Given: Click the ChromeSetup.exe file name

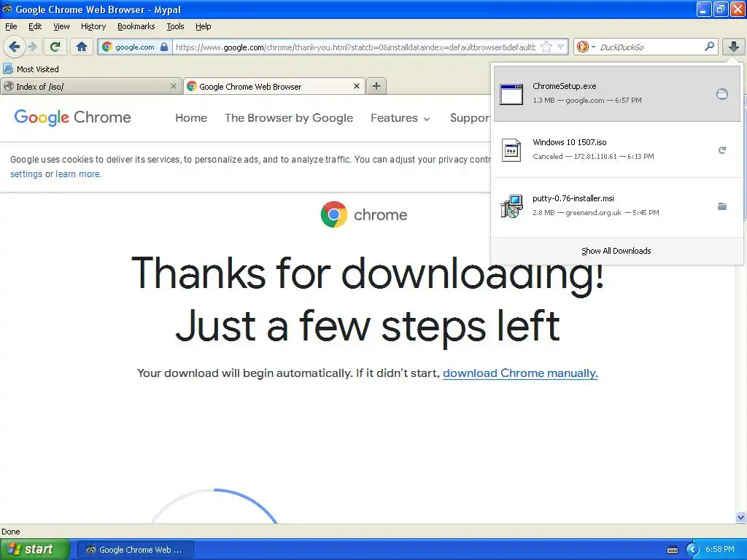Looking at the screenshot, I should coord(564,86).
